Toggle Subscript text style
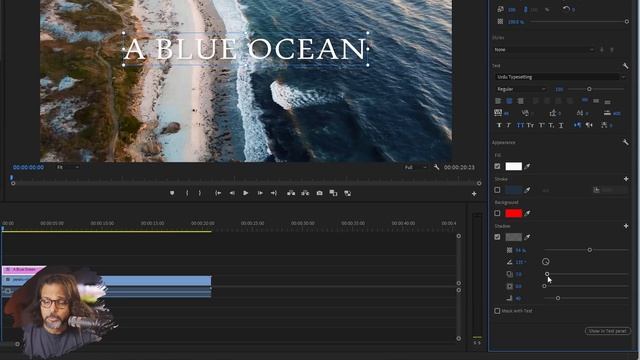640x360 pixels. [551, 125]
